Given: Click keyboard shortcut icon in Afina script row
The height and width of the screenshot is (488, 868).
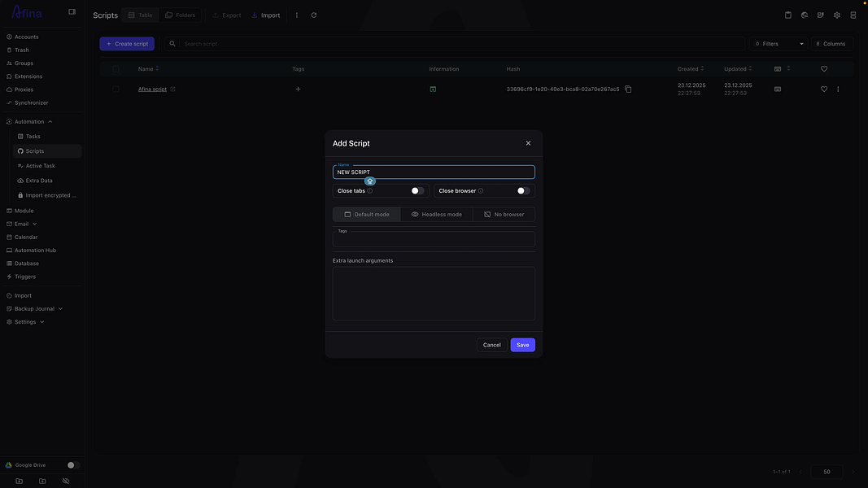Looking at the screenshot, I should [x=778, y=89].
